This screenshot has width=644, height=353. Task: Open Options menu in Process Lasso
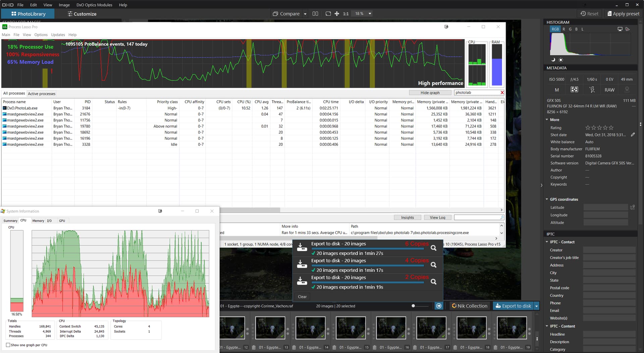coord(41,35)
